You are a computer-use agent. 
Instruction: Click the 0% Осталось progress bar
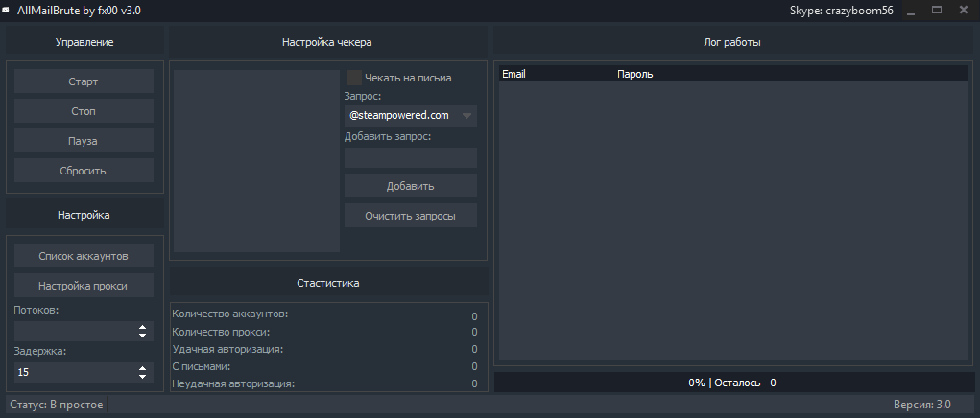[x=731, y=383]
